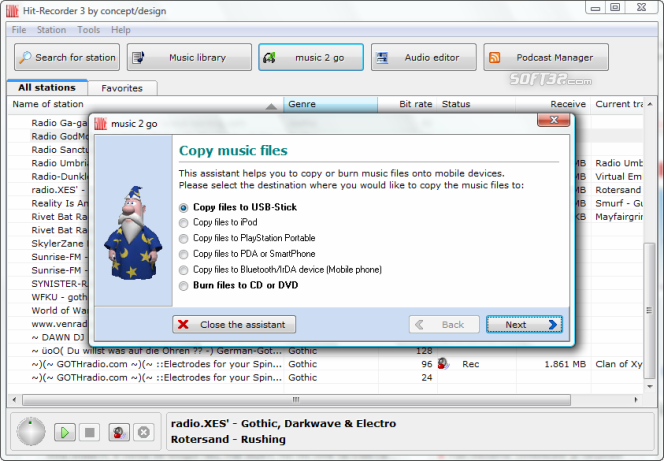Select the GOTHradio.com row with bit rate 24
The image size is (664, 461).
click(325, 378)
